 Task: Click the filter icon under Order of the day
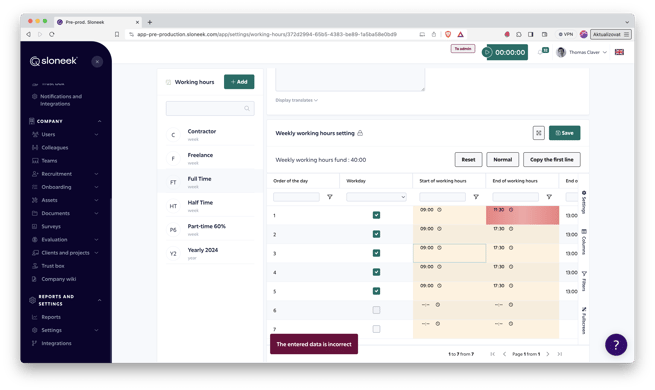330,197
